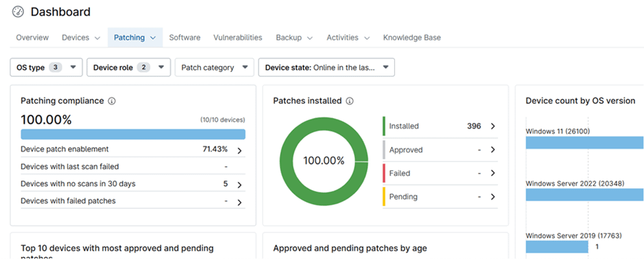Viewport: 644px width, 259px height.
Task: Open Pending patches arrow
Action: (493, 196)
